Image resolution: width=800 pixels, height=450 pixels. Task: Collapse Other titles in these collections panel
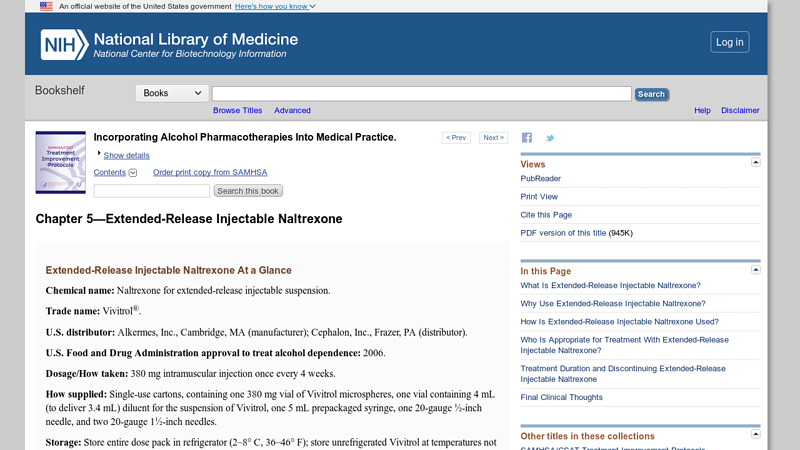point(756,434)
